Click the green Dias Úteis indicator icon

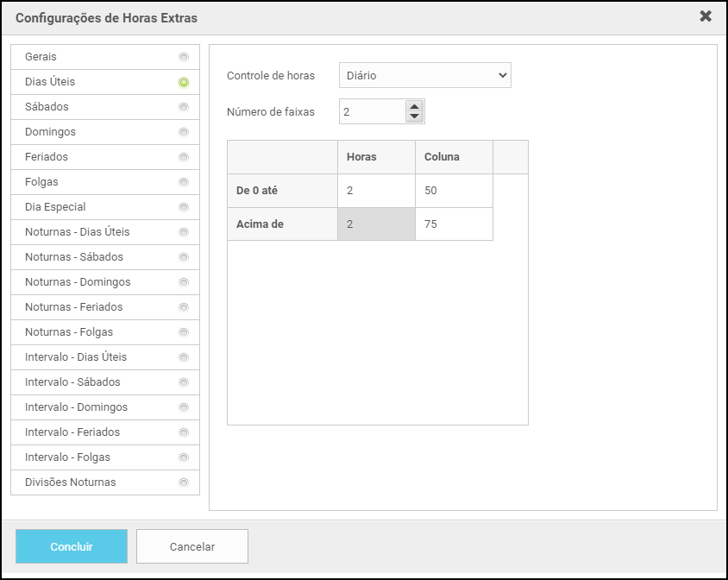point(184,83)
